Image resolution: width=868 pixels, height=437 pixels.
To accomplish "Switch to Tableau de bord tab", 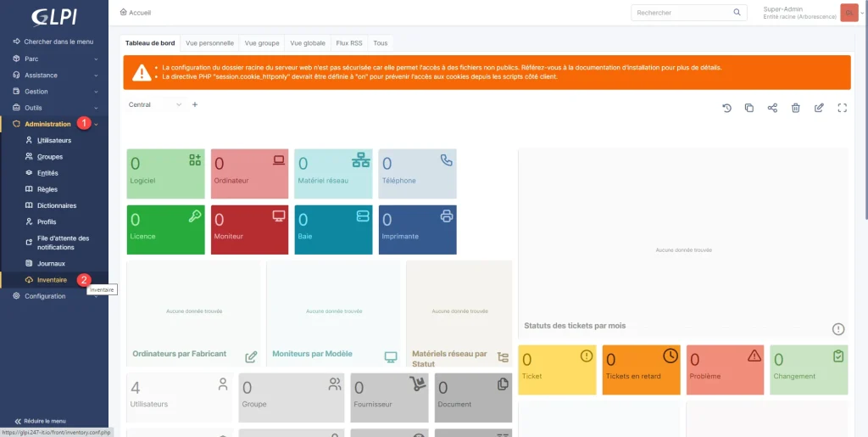I will [x=150, y=43].
